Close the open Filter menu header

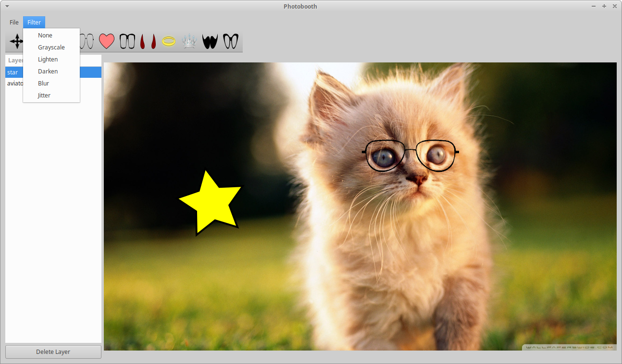coord(34,23)
